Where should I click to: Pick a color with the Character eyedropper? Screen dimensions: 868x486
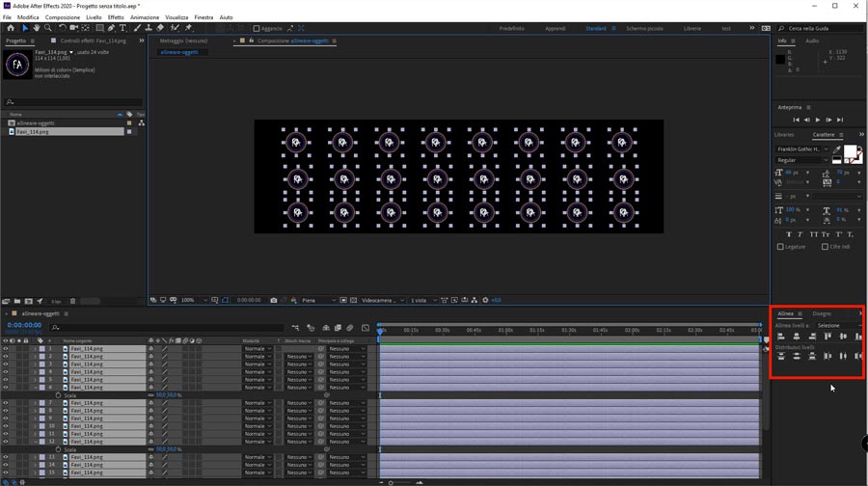[837, 149]
